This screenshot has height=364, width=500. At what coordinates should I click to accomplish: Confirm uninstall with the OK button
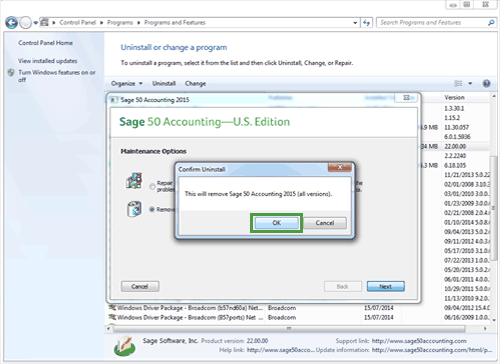[x=276, y=223]
